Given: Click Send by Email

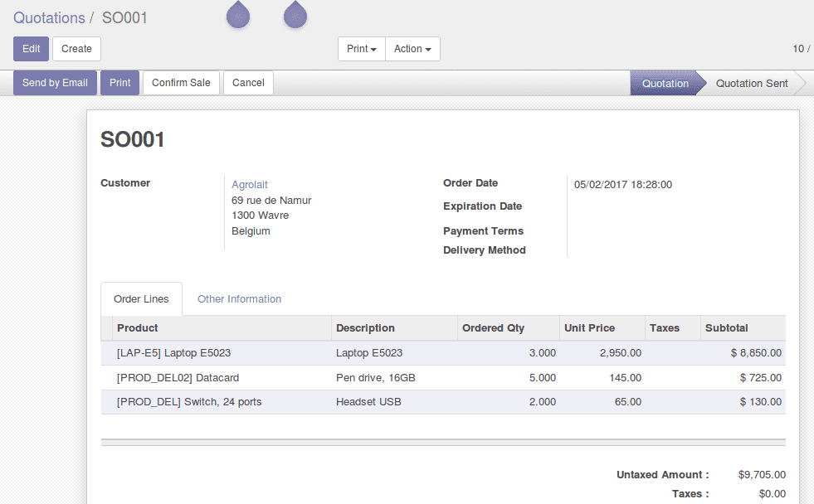Looking at the screenshot, I should point(55,82).
